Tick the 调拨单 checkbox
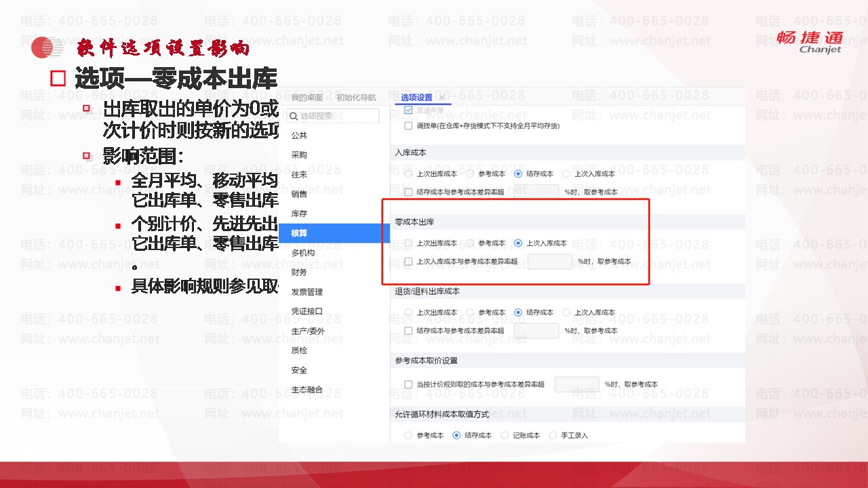This screenshot has height=488, width=868. [x=408, y=126]
